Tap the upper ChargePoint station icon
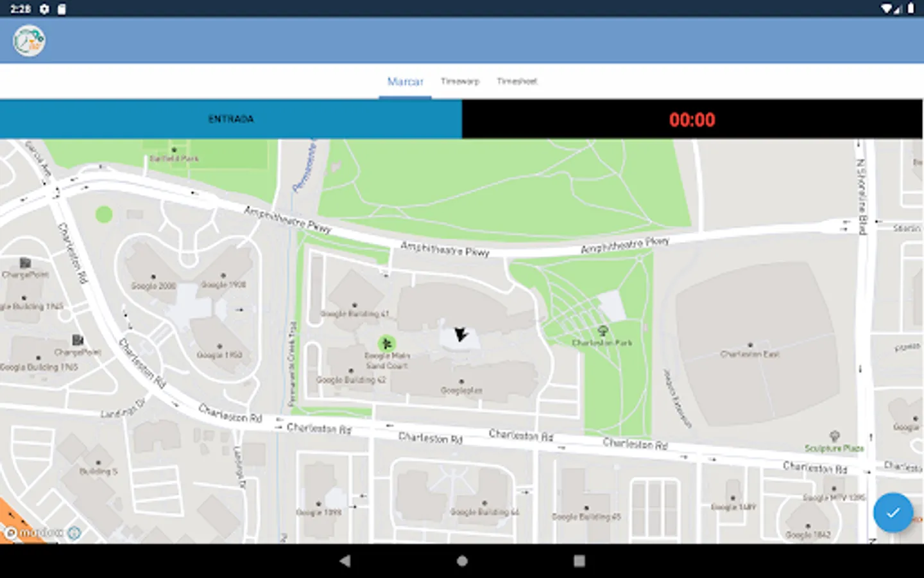Image resolution: width=924 pixels, height=578 pixels. 25,263
